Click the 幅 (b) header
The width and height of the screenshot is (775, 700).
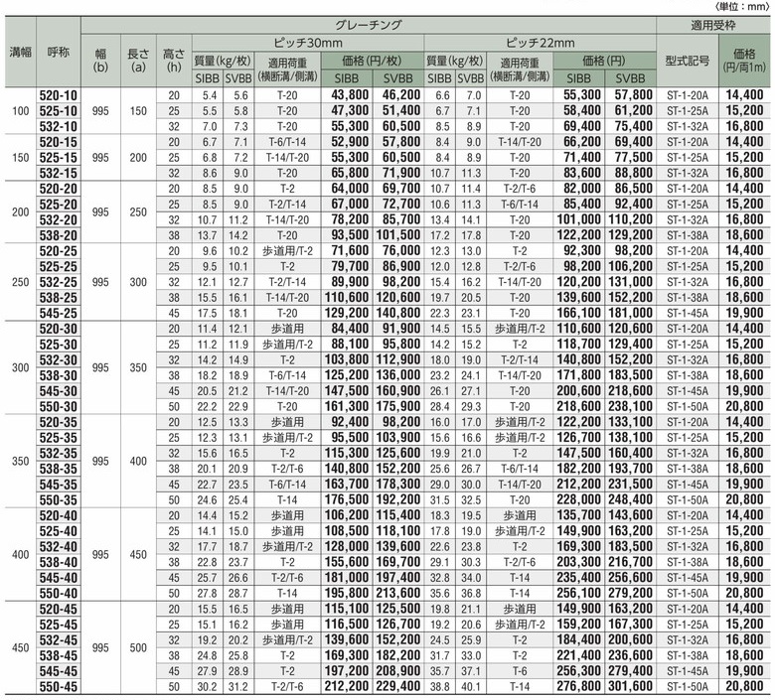(x=100, y=61)
